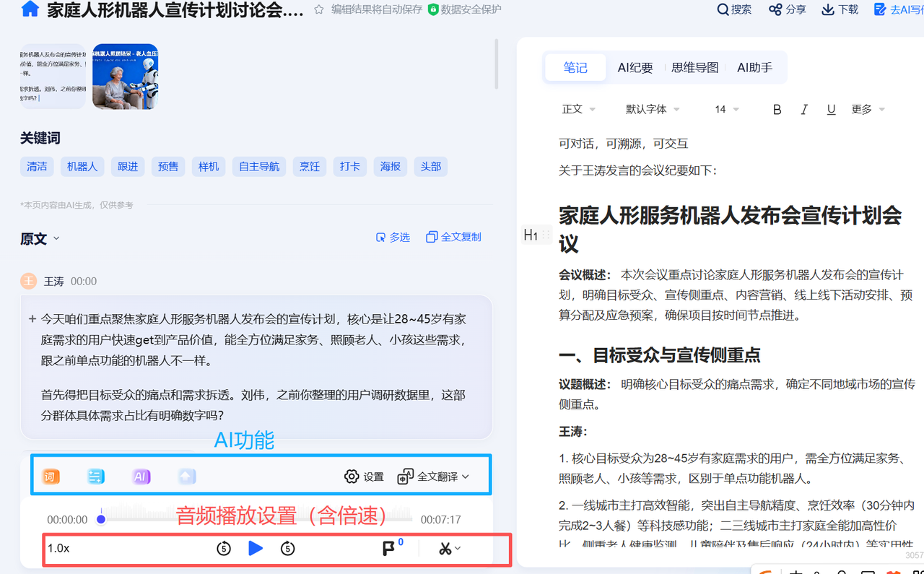This screenshot has width=924, height=574.
Task: Click the 下载 download button
Action: point(840,9)
